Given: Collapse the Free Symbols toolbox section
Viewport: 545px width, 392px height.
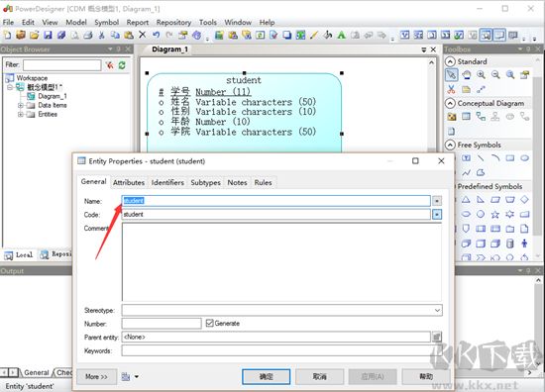Looking at the screenshot, I should click(x=450, y=145).
